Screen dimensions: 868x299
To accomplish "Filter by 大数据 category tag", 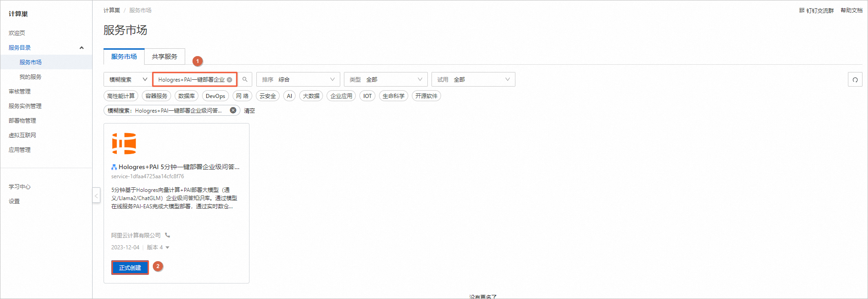I will pos(311,96).
